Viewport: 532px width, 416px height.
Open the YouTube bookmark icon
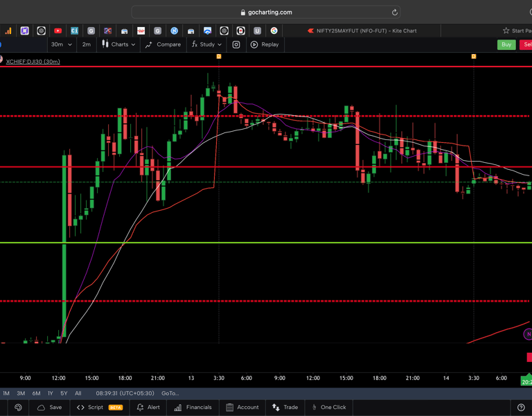coord(57,31)
